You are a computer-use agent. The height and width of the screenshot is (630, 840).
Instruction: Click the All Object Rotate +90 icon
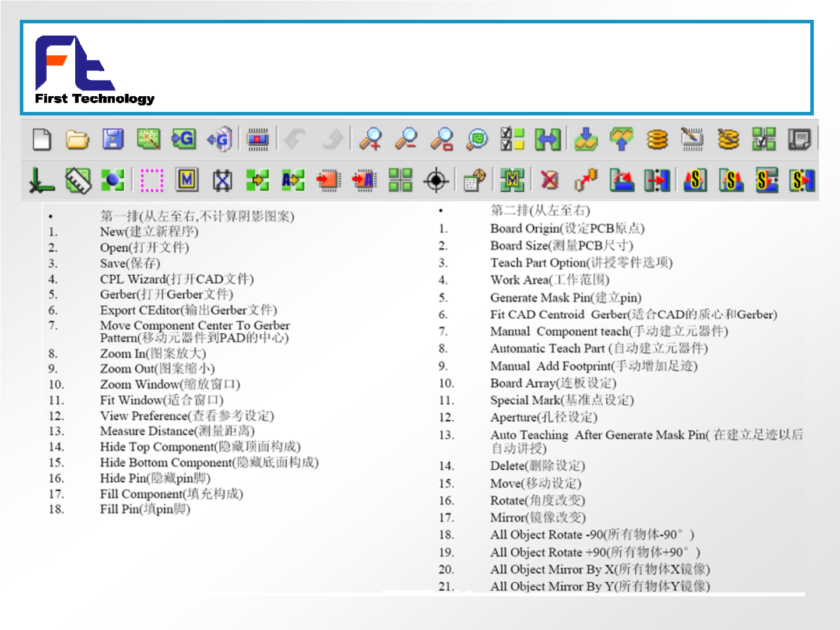pos(731,181)
